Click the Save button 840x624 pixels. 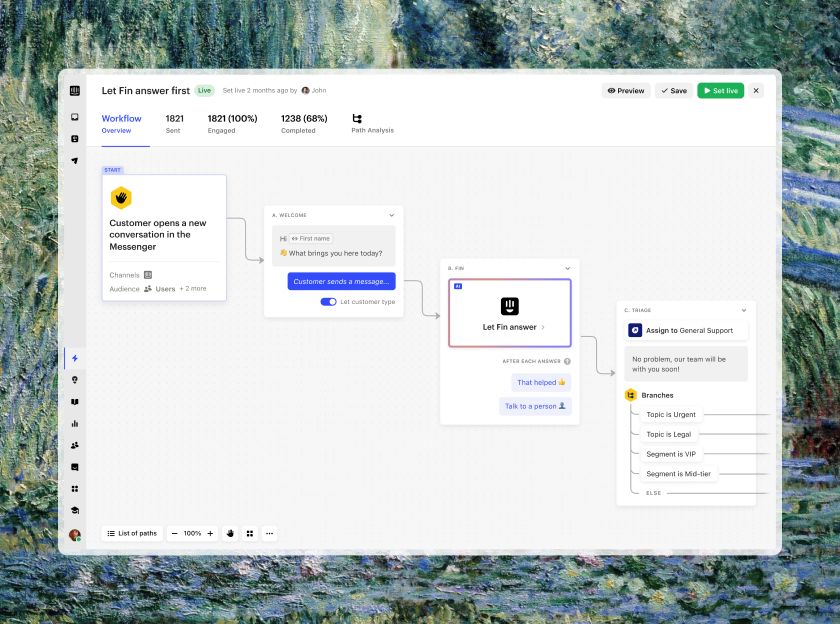point(673,91)
